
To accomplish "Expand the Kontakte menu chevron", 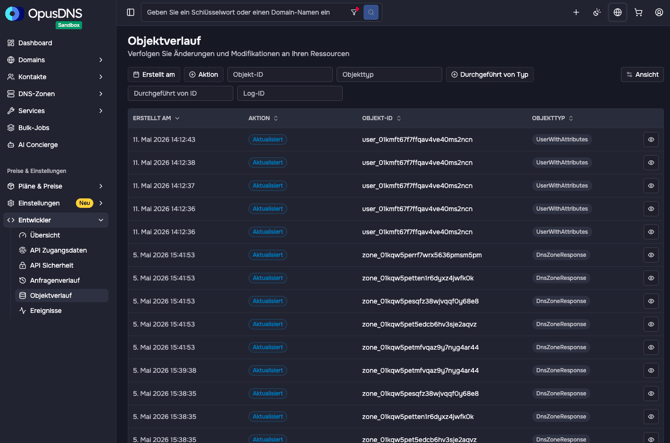I will pyautogui.click(x=101, y=77).
